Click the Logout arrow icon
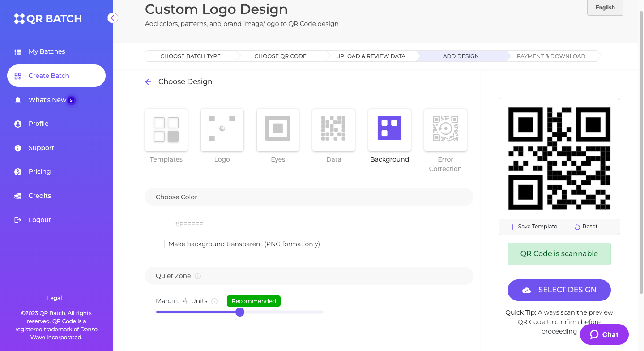 [18, 220]
